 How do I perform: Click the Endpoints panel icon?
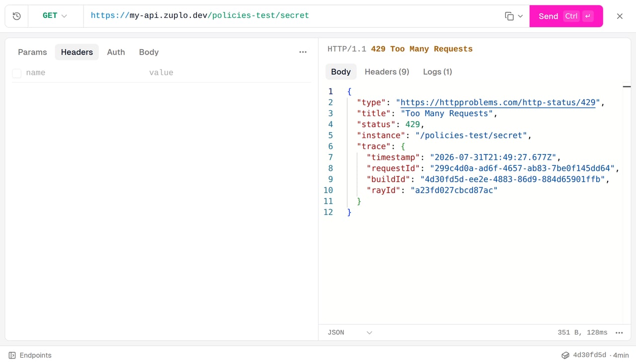coord(12,356)
